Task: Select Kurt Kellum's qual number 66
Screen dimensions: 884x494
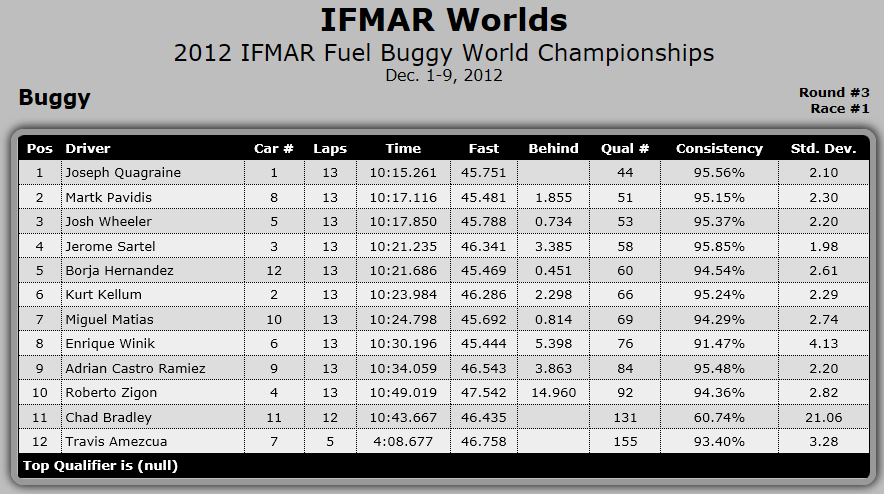Action: point(625,294)
